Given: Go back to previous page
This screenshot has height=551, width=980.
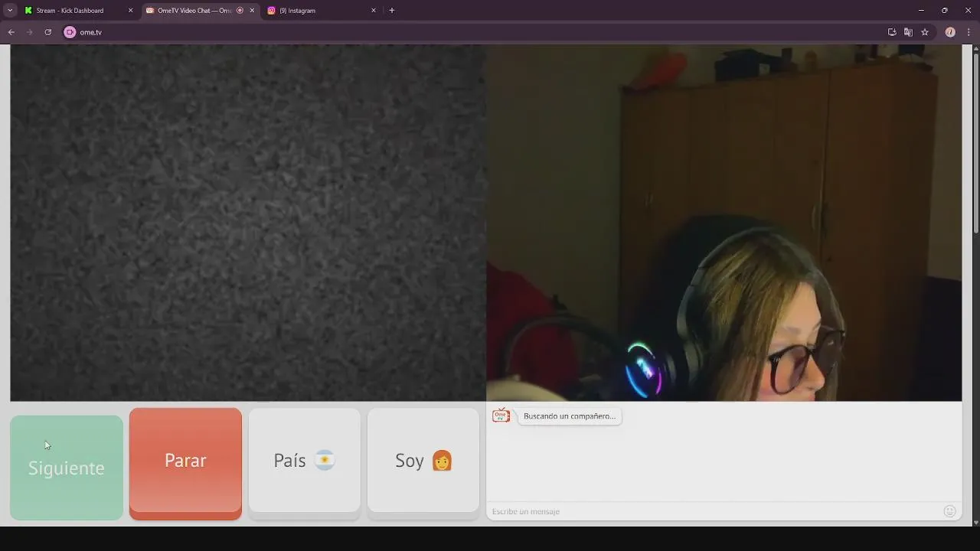Looking at the screenshot, I should [11, 32].
